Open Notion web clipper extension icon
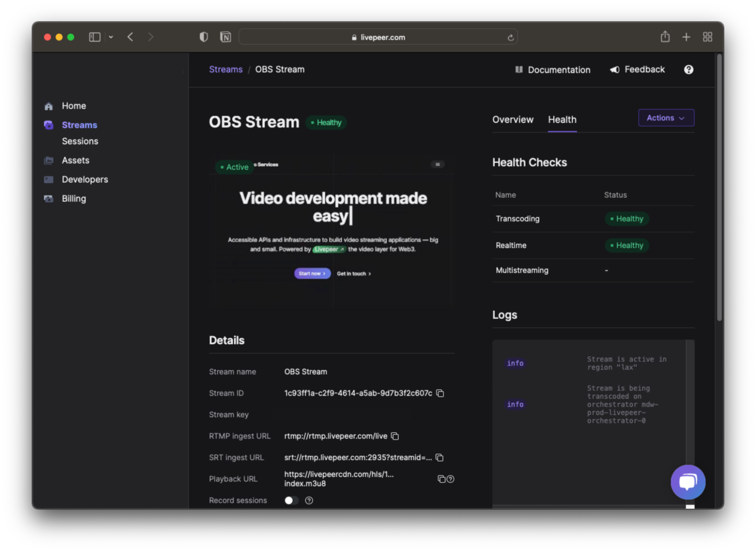 225,37
